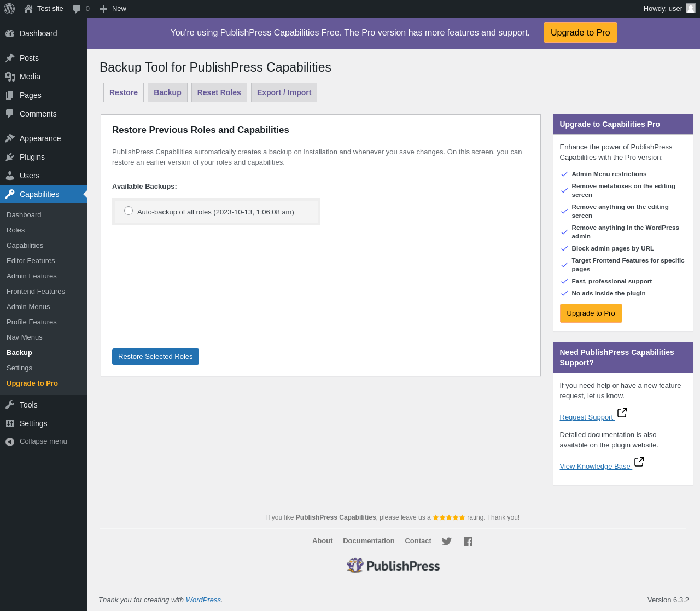
Task: Click the Fast, professional support text
Action: pyautogui.click(x=612, y=281)
